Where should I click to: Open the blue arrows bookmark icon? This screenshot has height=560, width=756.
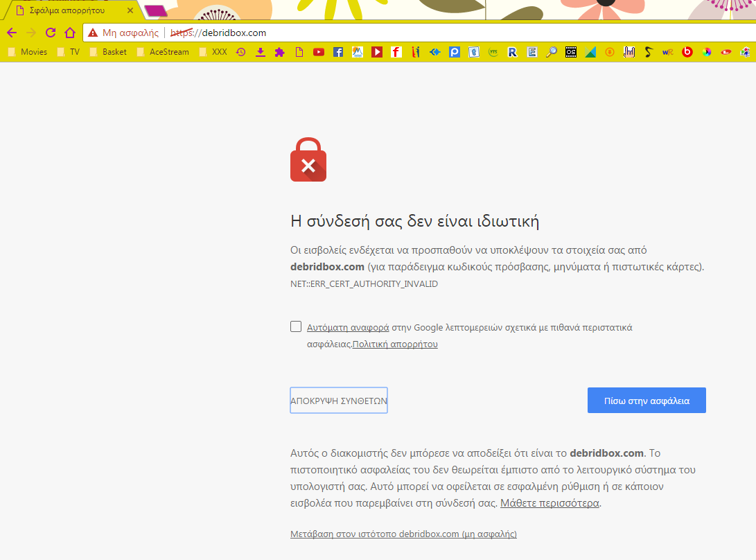[x=435, y=52]
